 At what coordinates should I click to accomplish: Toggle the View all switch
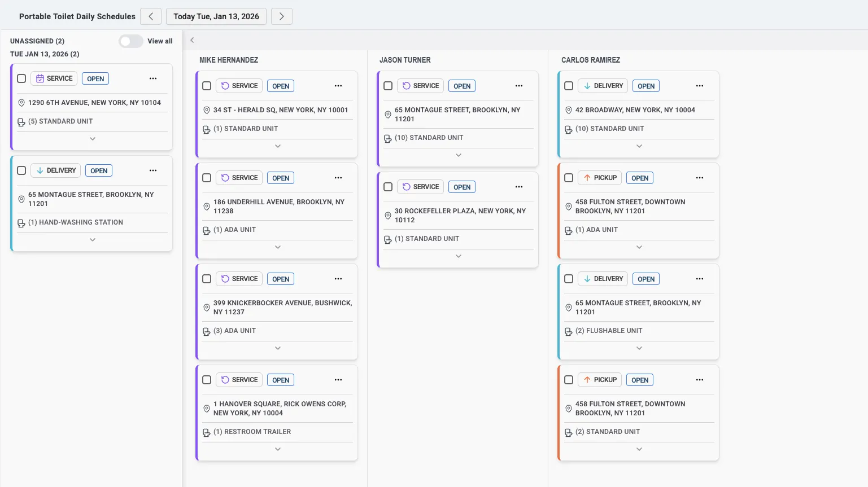tap(130, 41)
